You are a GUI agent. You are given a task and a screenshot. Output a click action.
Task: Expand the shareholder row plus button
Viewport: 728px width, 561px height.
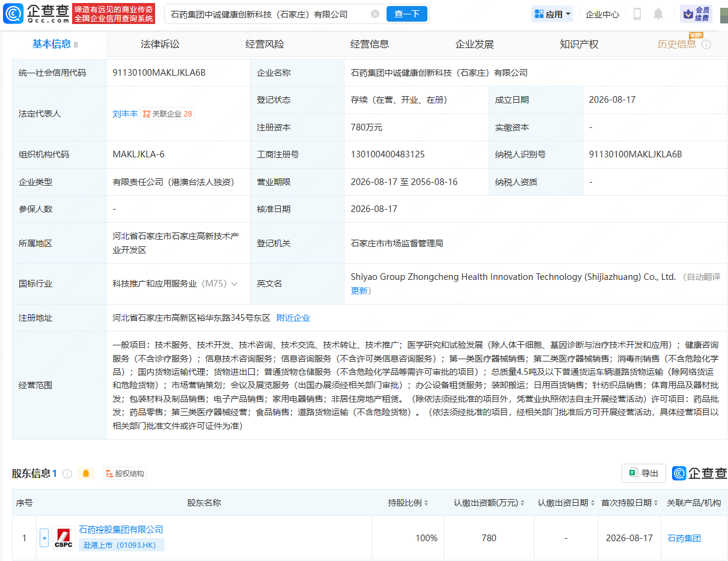[x=44, y=538]
